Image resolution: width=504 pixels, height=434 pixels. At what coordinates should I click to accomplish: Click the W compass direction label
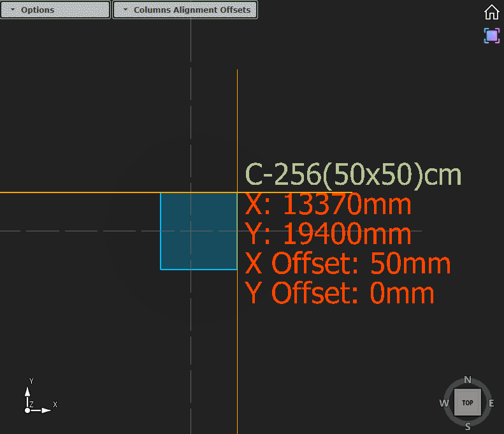(444, 403)
